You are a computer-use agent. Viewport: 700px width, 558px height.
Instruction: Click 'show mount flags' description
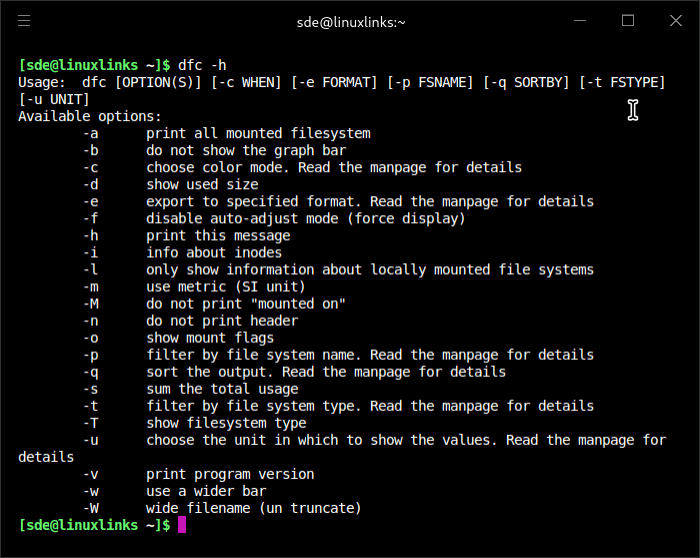[x=210, y=338]
